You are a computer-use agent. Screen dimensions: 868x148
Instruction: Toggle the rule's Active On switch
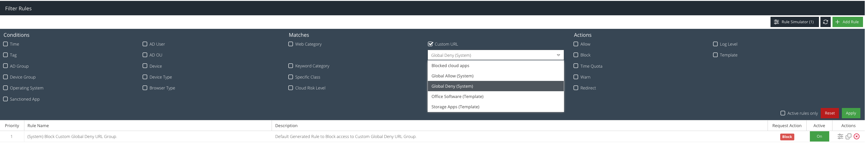(819, 137)
